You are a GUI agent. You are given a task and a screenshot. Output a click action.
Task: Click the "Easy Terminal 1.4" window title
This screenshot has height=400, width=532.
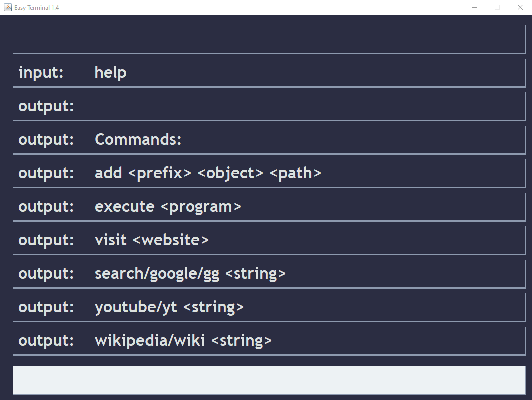pyautogui.click(x=37, y=8)
